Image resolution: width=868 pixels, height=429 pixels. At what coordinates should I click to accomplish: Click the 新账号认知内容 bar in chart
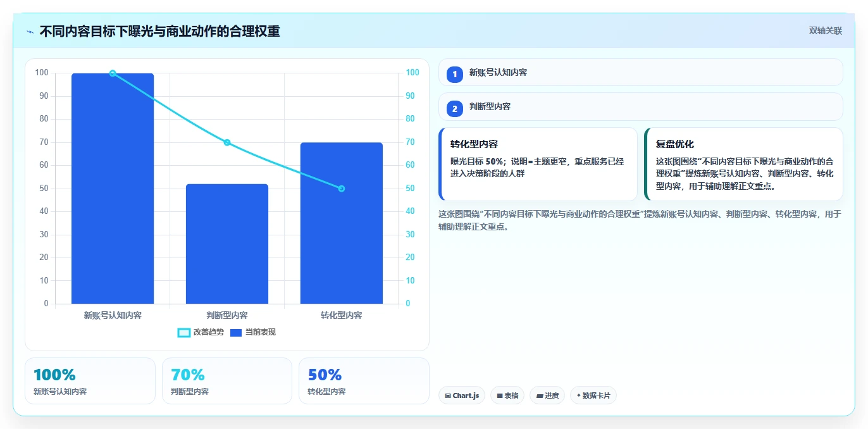113,189
